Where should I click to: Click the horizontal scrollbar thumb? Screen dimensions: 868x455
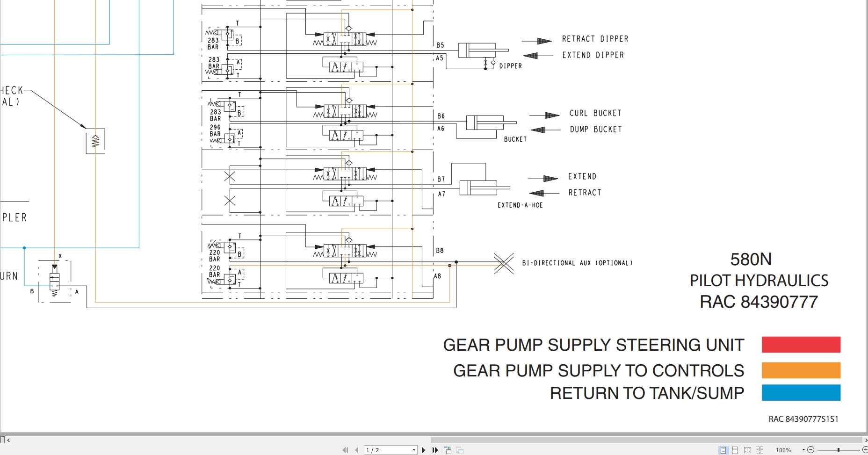(x=645, y=440)
